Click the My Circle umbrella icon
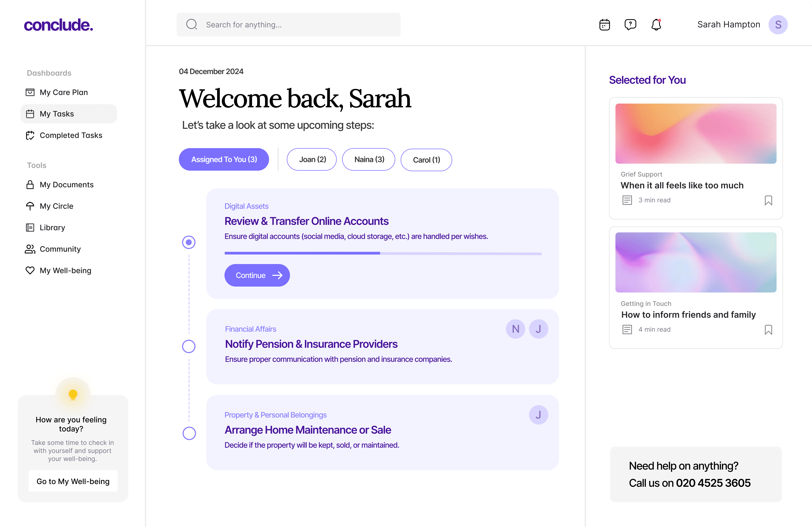812x527 pixels. [30, 206]
